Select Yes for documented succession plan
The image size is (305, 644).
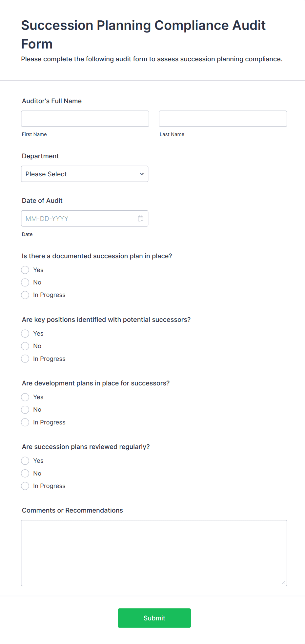pos(25,270)
